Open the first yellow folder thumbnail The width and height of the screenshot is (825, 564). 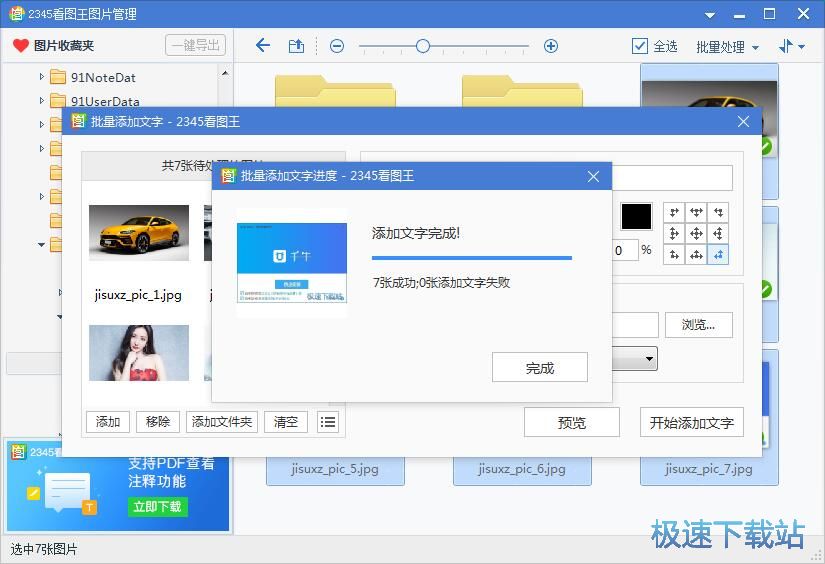coord(335,91)
